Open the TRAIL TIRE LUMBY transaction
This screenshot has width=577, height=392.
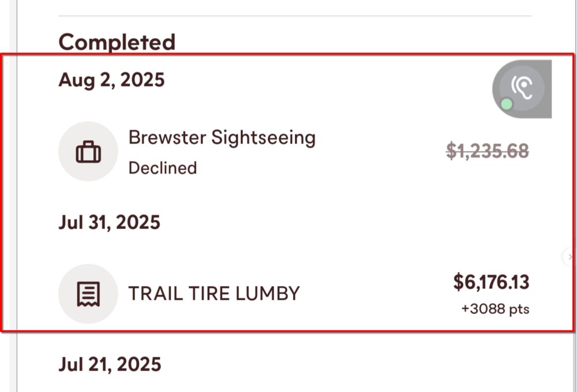point(213,293)
